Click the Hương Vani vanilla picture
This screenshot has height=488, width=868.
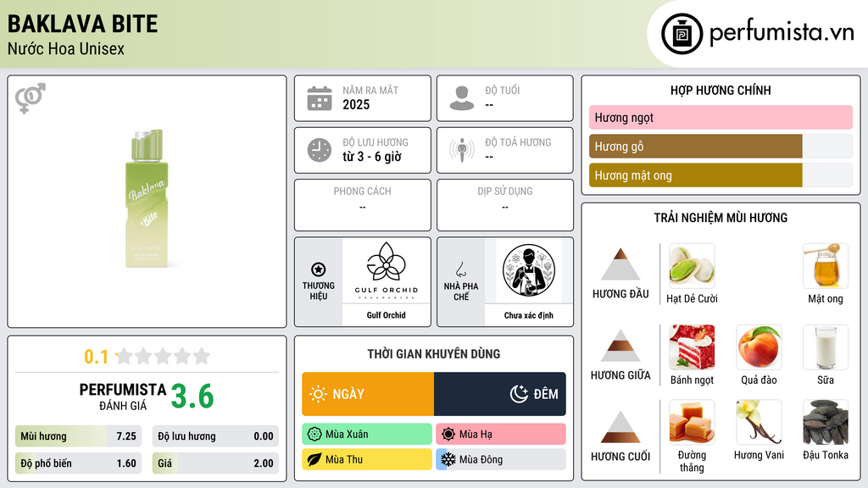tap(759, 422)
